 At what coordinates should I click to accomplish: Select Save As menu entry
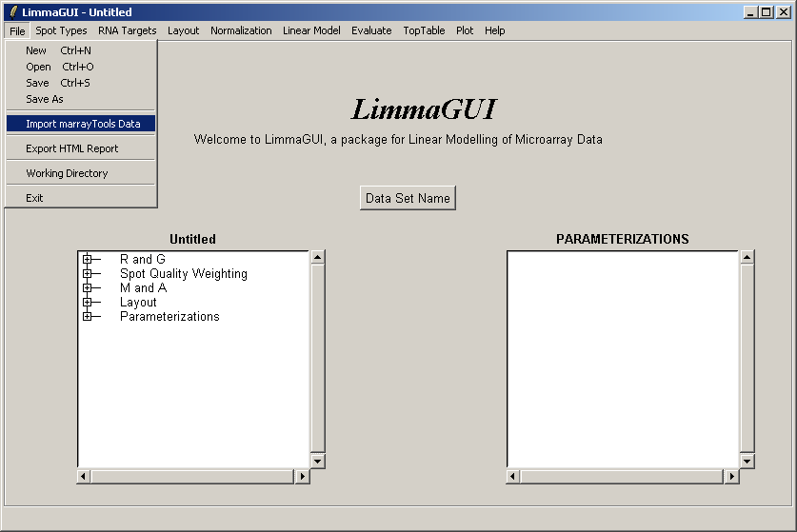45,99
